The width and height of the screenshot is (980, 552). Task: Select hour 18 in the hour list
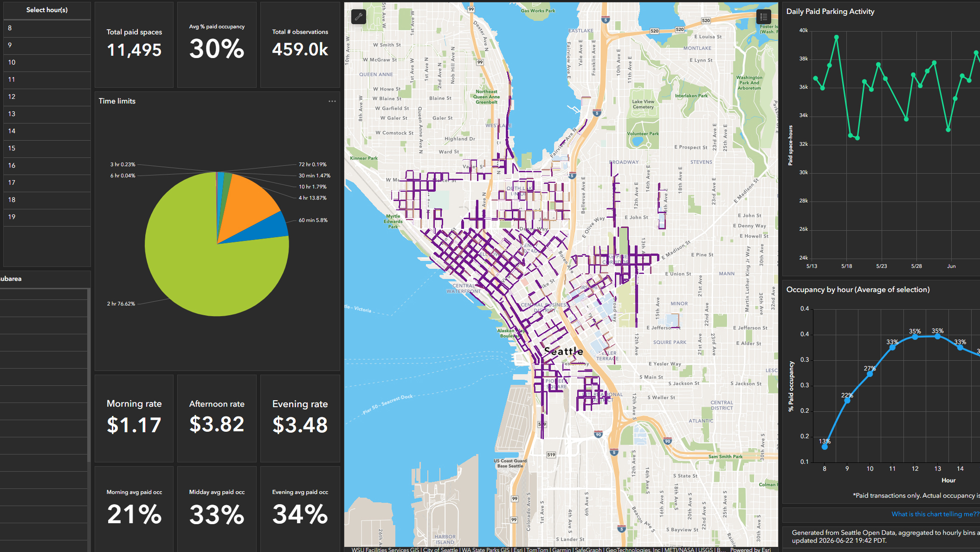(x=47, y=200)
